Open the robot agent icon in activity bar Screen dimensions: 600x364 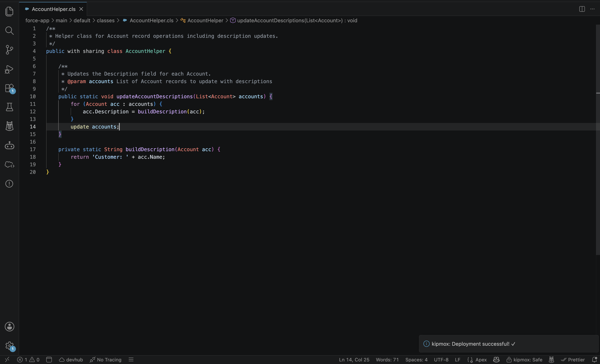pyautogui.click(x=9, y=146)
